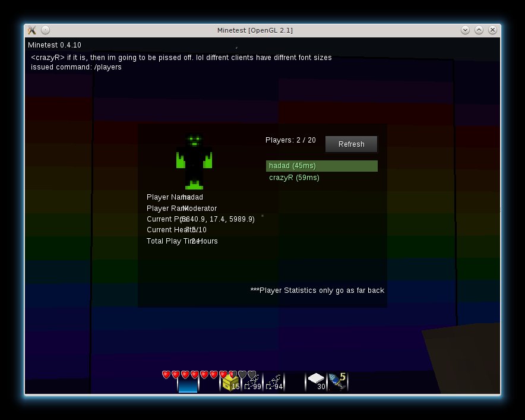Screen dimensions: 525x420
Task: Click the Current Health value
Action: click(x=196, y=230)
